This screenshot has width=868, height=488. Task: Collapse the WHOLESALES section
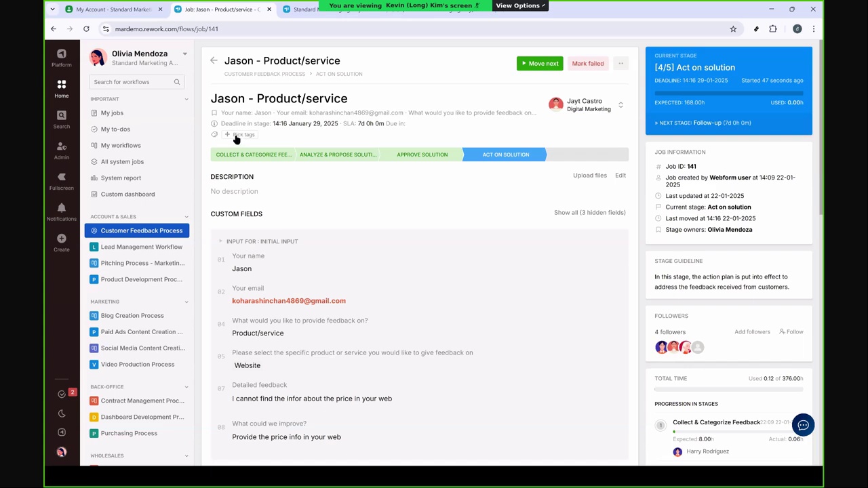pos(186,455)
